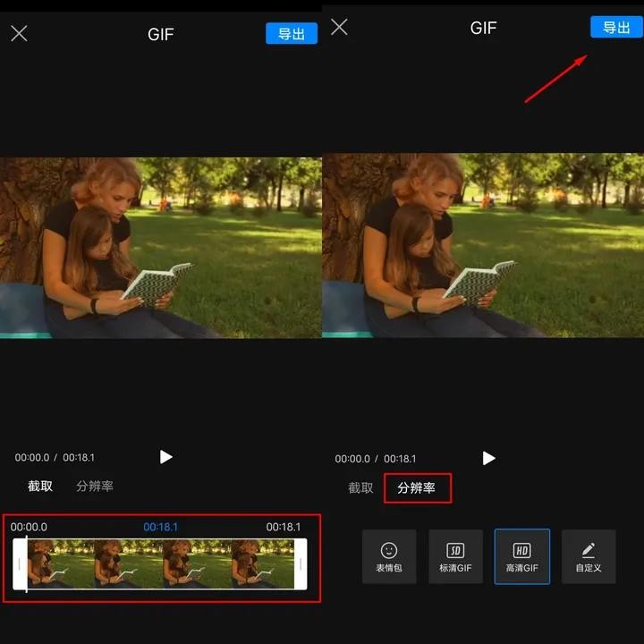Close the left GIF editor screen
Image resolution: width=644 pixels, height=644 pixels.
(19, 34)
